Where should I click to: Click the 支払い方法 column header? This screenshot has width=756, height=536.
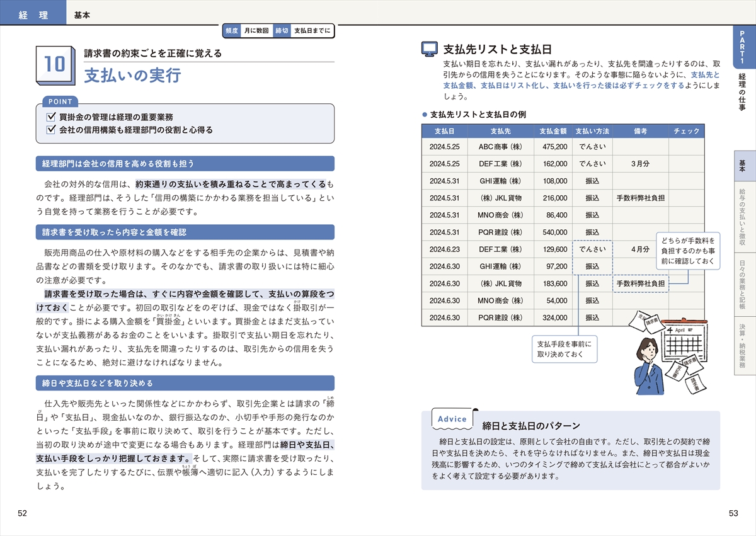(592, 131)
